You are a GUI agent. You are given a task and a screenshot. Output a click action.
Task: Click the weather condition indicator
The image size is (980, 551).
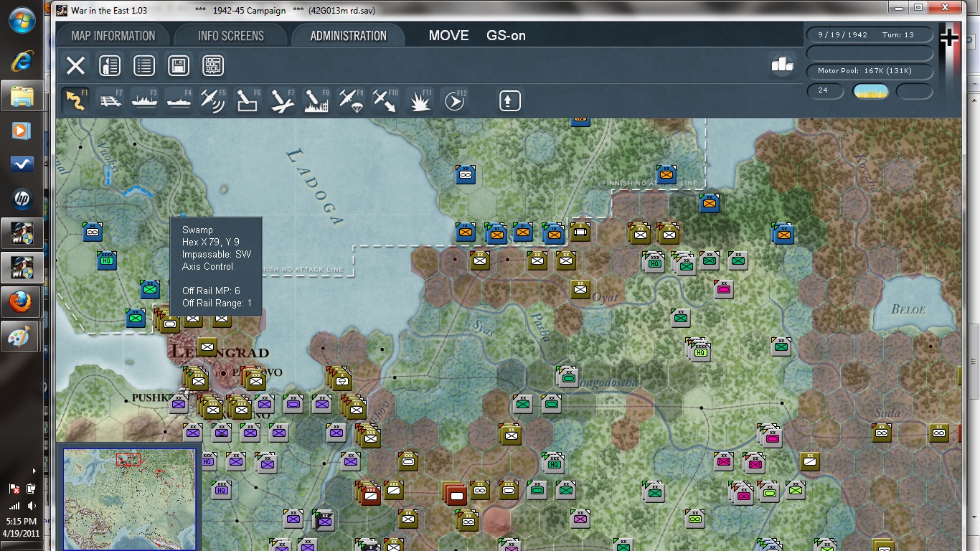pos(870,91)
